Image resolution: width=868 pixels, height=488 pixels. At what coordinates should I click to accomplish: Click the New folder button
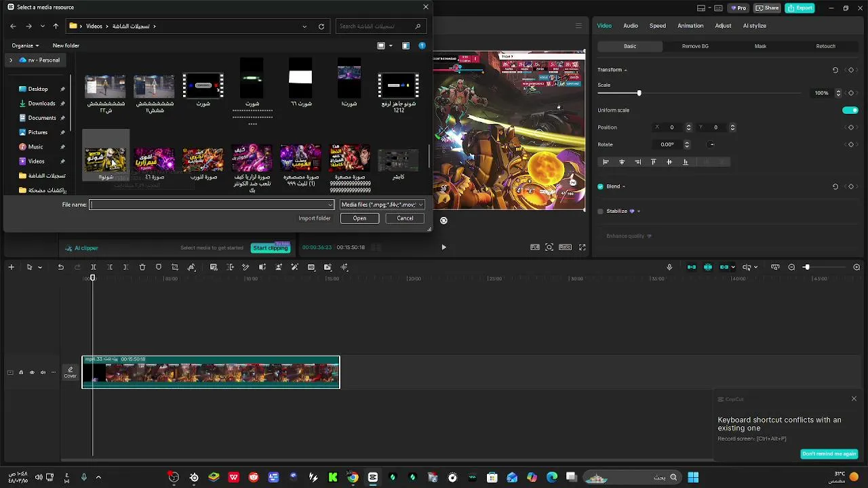[66, 45]
